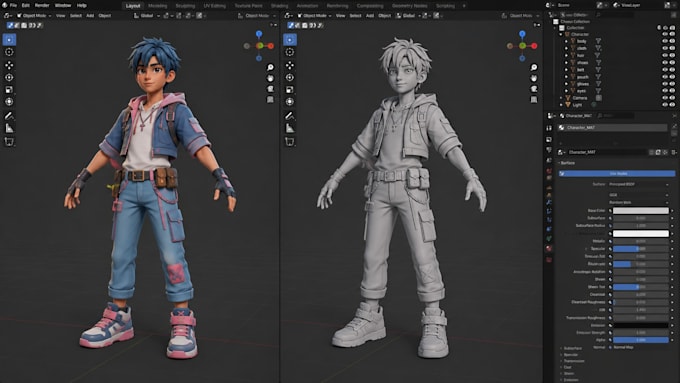Expand the Light tree item
The image size is (680, 383).
(x=561, y=105)
